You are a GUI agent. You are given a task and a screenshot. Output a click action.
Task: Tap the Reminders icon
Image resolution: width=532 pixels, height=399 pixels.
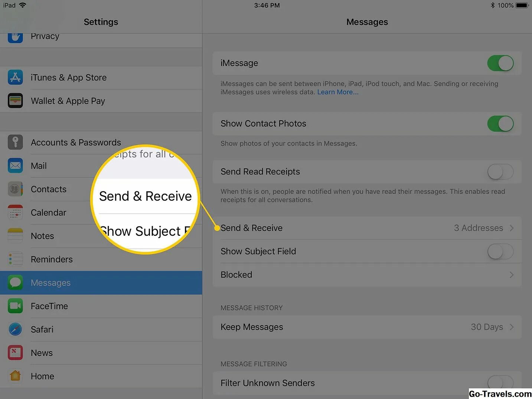(15, 259)
